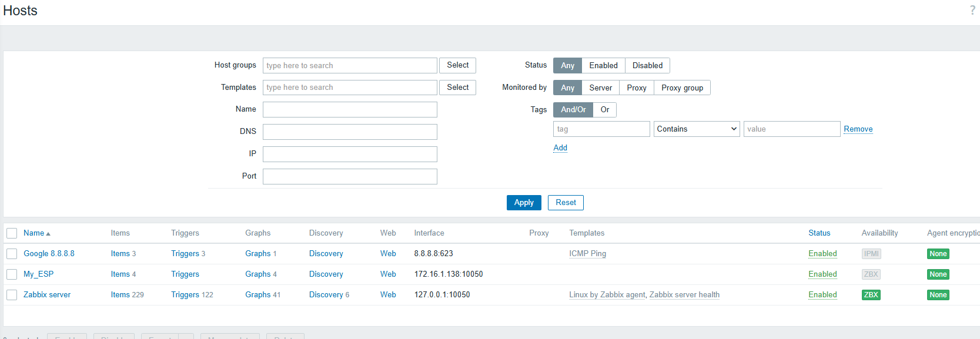The height and width of the screenshot is (339, 980).
Task: Open the Zabbix server host link
Action: [x=47, y=295]
